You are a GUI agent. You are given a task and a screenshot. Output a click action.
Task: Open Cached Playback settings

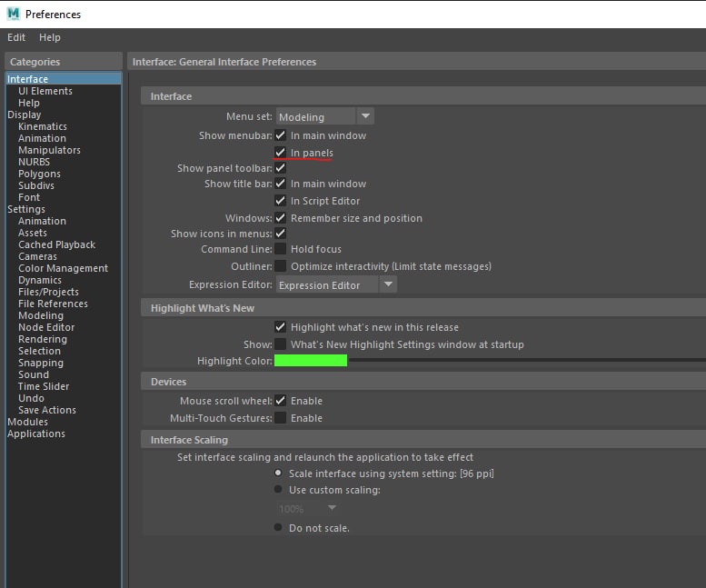click(56, 244)
